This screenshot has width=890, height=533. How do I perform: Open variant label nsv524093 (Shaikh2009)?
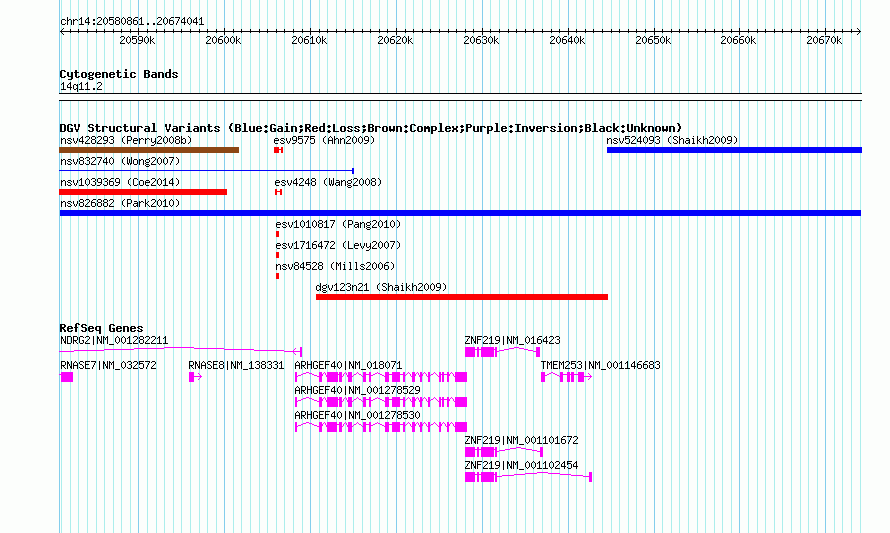coord(672,140)
